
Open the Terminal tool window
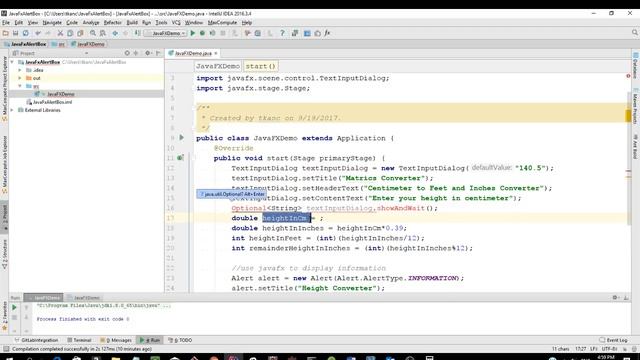79,340
